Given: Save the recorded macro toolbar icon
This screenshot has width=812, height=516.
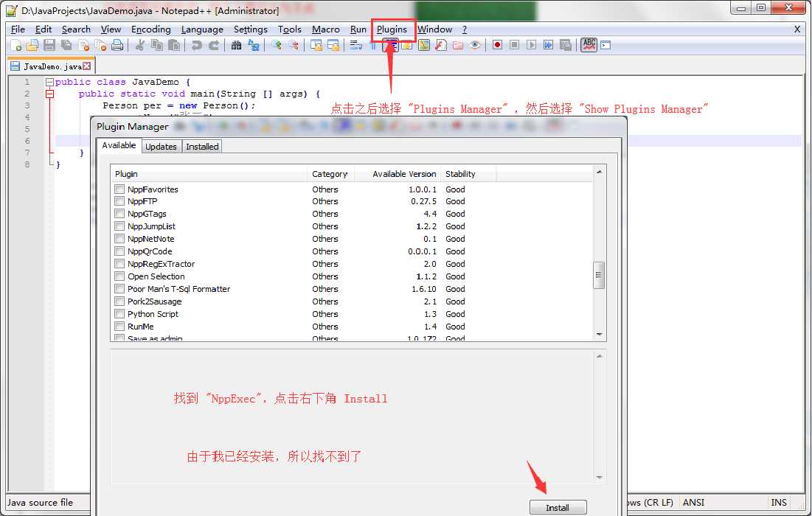Looking at the screenshot, I should tap(566, 45).
